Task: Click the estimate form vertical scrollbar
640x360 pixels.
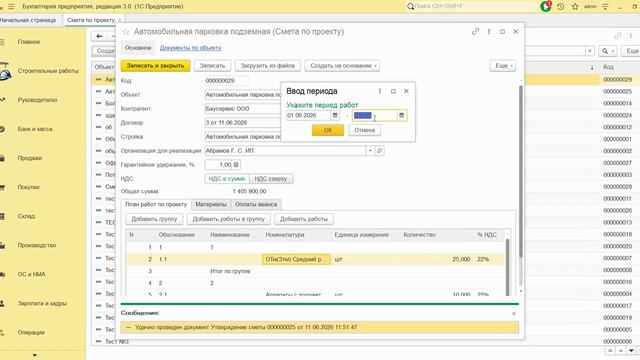Action: (520, 171)
